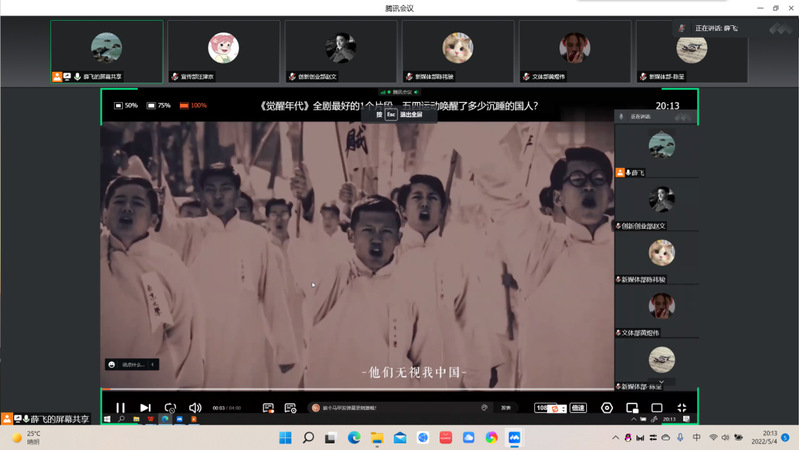The height and width of the screenshot is (450, 799).
Task: Select the 50% window size option
Action: (126, 105)
